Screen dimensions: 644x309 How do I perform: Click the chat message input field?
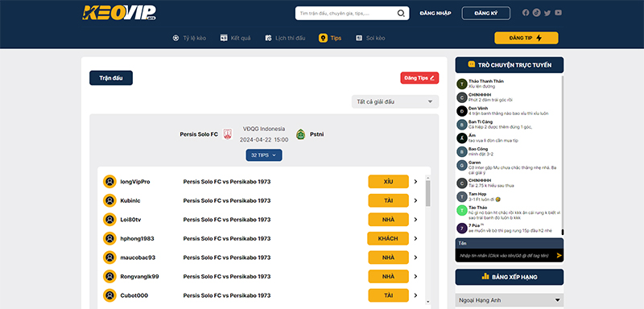(505, 255)
